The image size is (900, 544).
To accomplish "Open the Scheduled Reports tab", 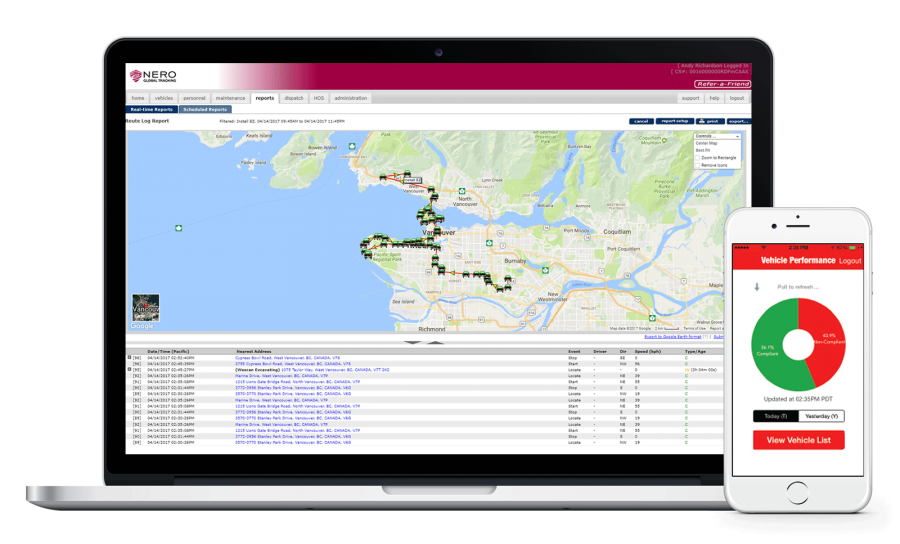I will click(x=205, y=109).
